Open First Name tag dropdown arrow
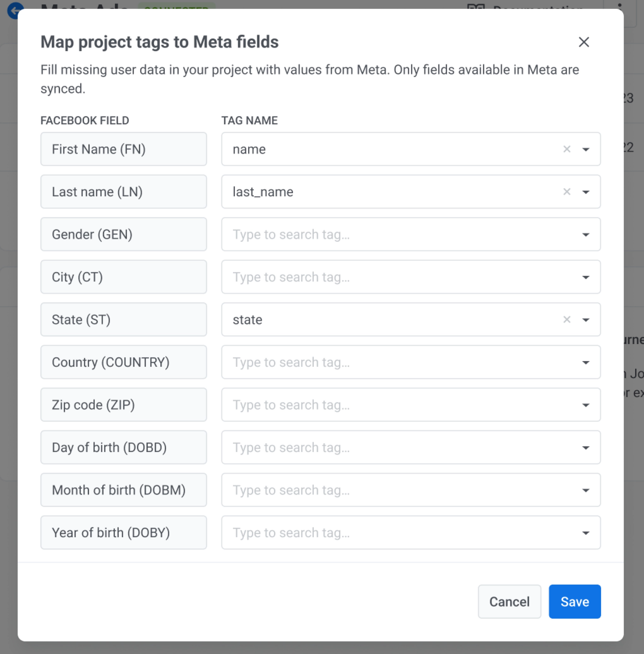Screen dimensions: 644x654 586,150
